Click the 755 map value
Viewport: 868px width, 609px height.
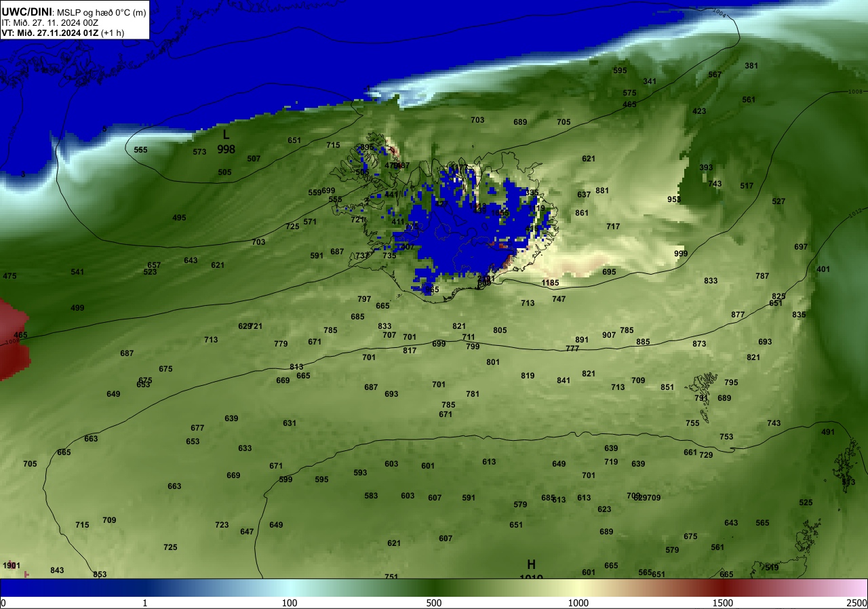click(x=692, y=423)
